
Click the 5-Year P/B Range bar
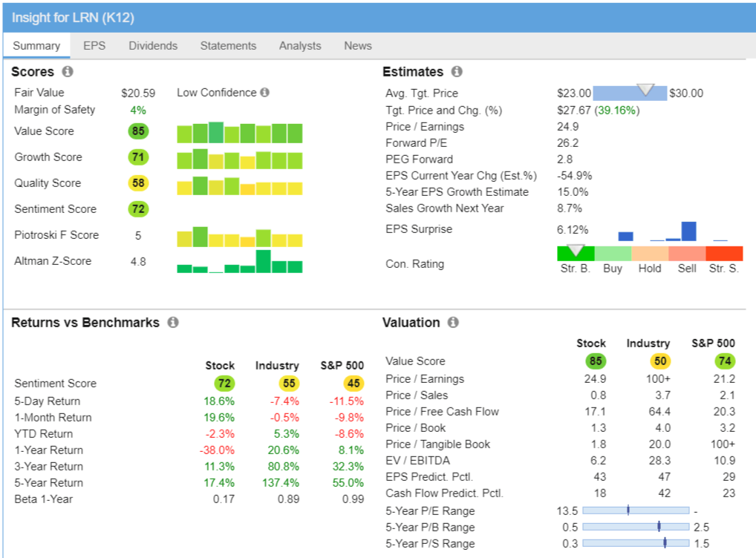pyautogui.click(x=636, y=527)
